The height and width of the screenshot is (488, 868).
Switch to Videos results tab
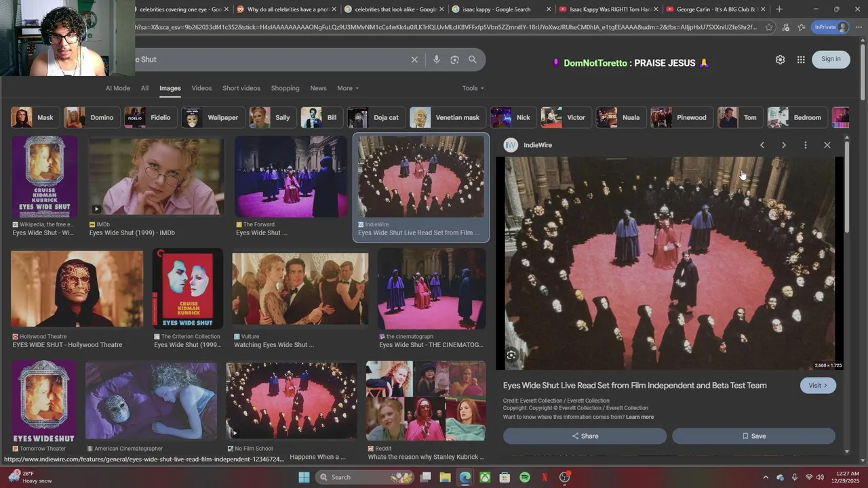201,88
